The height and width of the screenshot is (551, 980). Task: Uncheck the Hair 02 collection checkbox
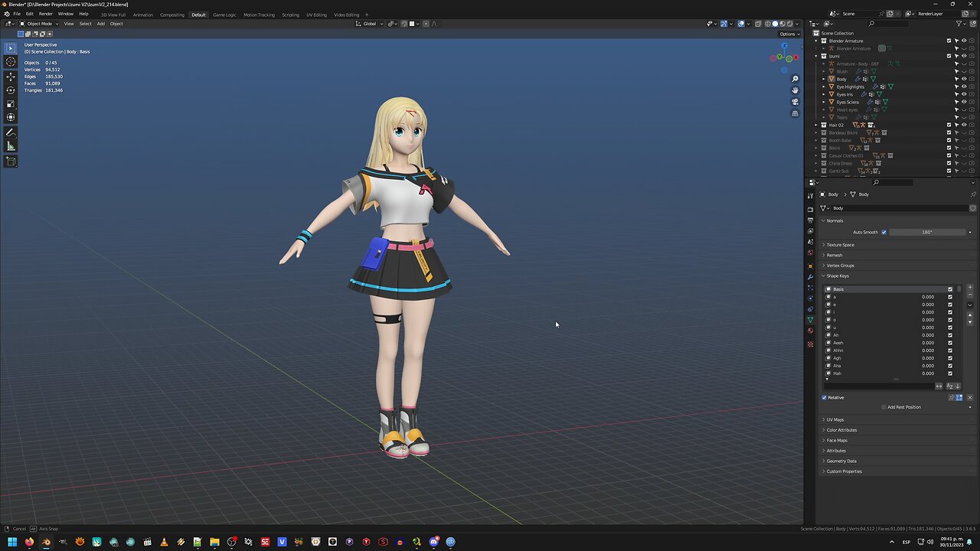point(949,125)
